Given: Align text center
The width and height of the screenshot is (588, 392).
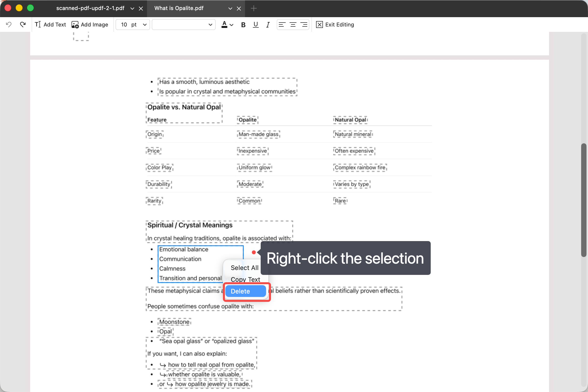Looking at the screenshot, I should point(293,24).
